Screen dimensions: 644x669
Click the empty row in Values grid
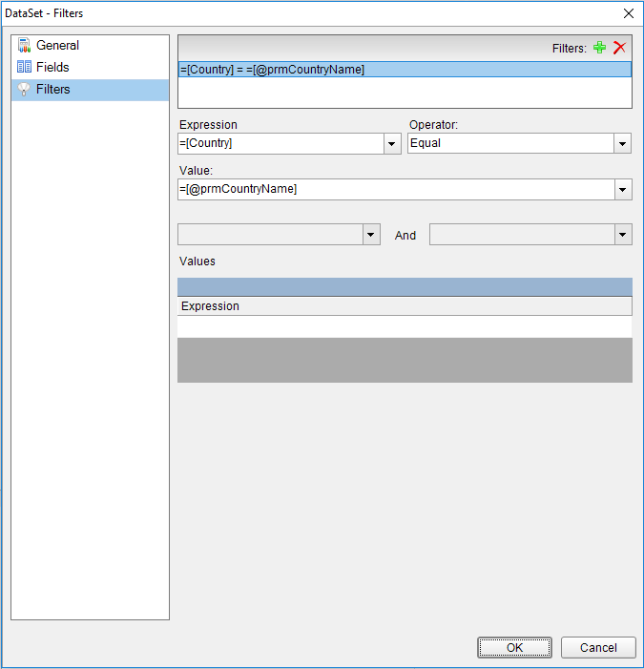[x=405, y=326]
